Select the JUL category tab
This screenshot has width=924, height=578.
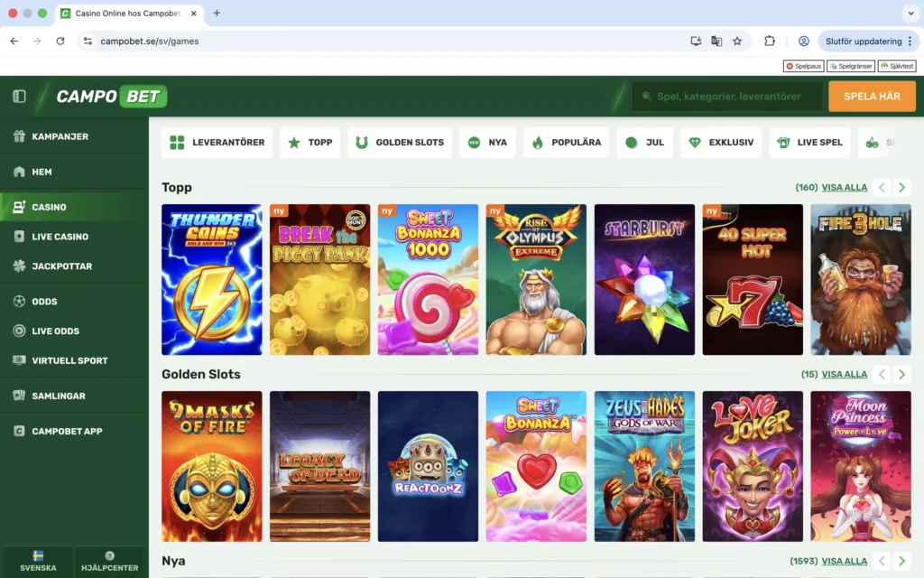[644, 142]
